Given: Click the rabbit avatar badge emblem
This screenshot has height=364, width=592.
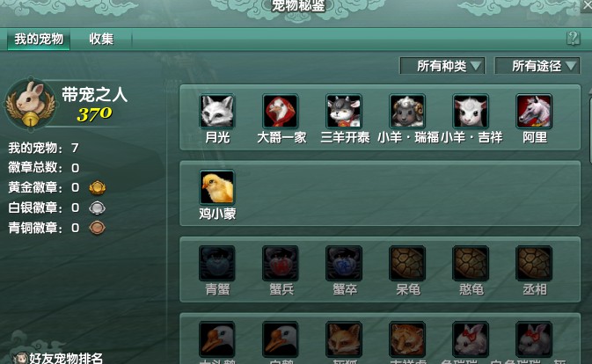Looking at the screenshot, I should point(30,104).
